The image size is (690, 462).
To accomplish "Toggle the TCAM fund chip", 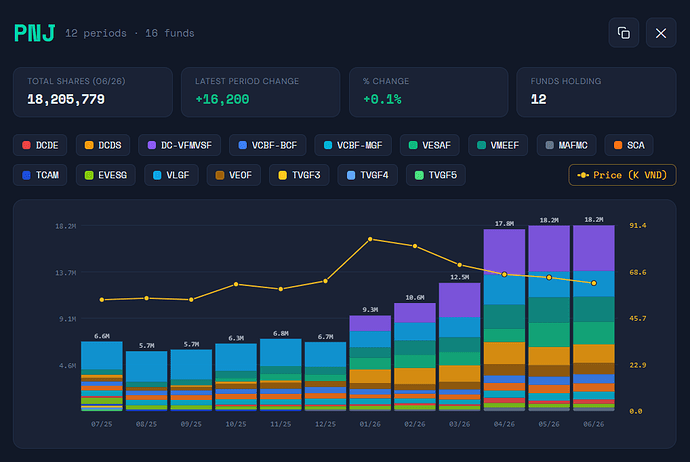I will (x=40, y=175).
